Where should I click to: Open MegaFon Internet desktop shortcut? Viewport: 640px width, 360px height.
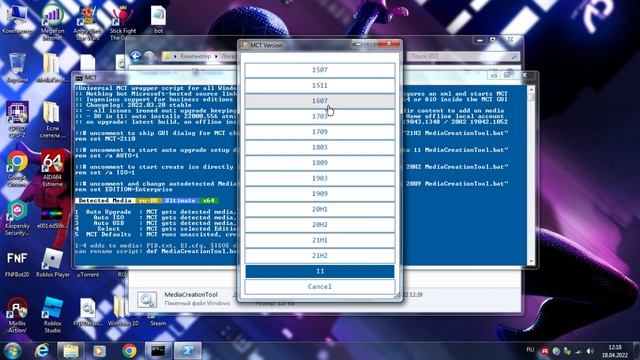(x=52, y=21)
